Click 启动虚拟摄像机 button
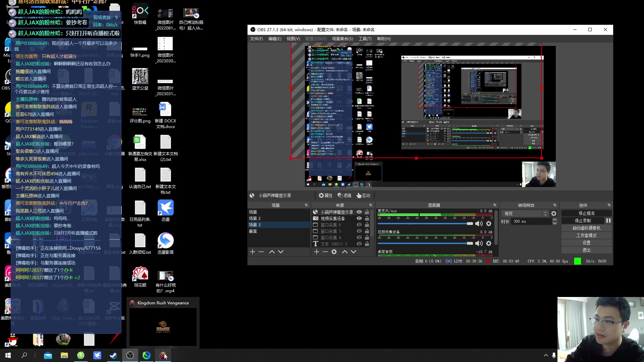 pyautogui.click(x=586, y=228)
